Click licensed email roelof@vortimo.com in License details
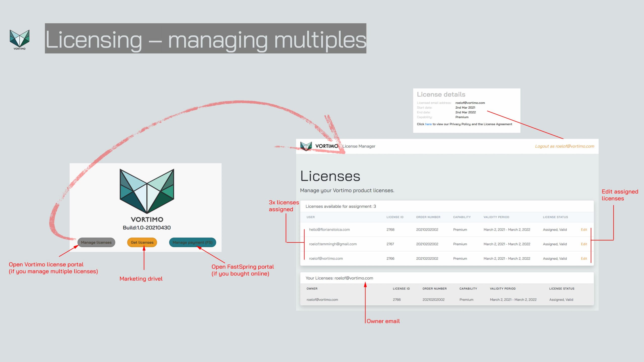Viewport: 644px width, 362px height. 470,103
